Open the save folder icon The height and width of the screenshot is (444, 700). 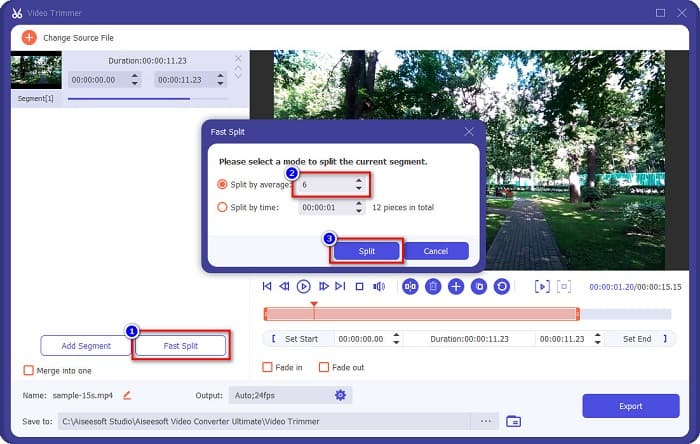514,421
